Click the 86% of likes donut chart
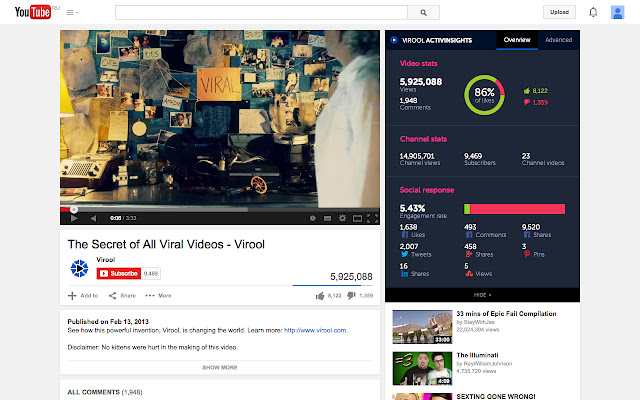Screen dimensions: 640x400 (x=484, y=95)
